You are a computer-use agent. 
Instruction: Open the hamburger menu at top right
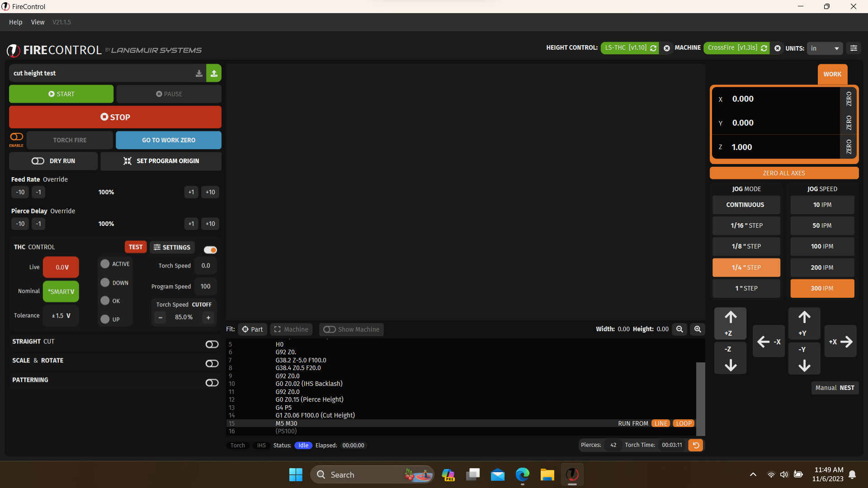854,48
